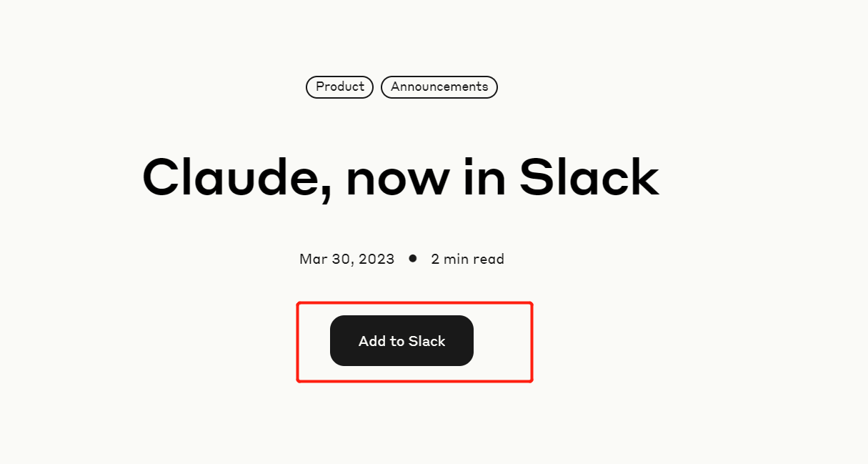Screen dimensions: 868x464
Task: Click the word "Add" on the dark button
Action: point(371,341)
